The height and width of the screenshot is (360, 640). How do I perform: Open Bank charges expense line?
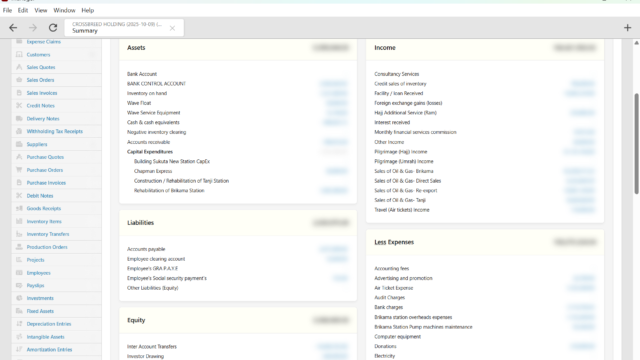point(388,307)
